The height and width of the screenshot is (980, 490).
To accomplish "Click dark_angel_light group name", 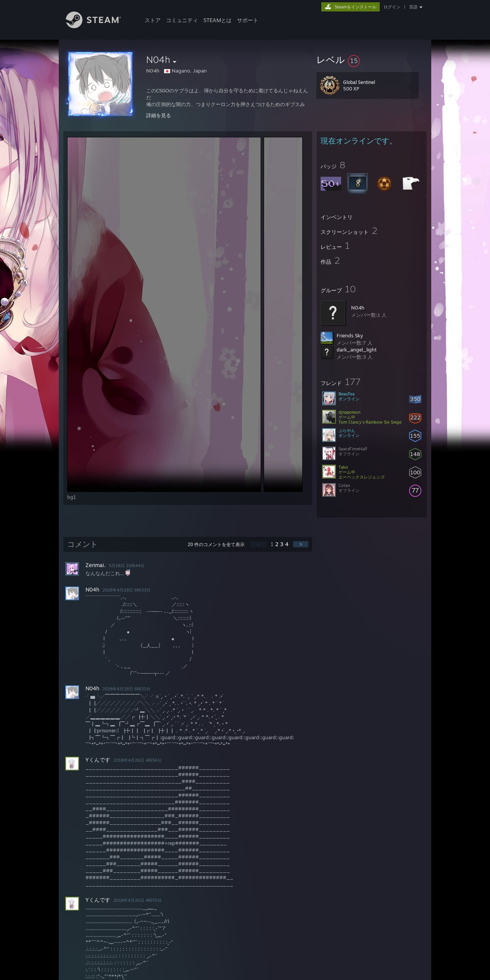I will coord(356,350).
